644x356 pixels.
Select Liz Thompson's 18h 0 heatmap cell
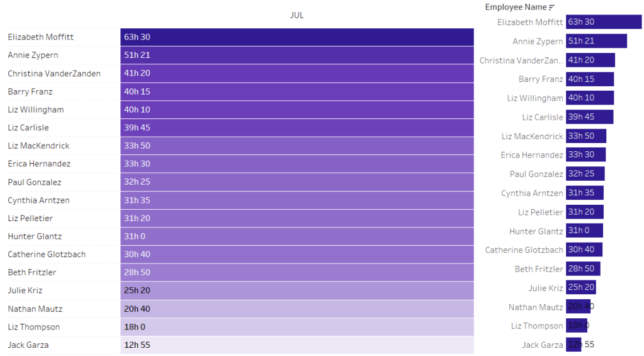(x=297, y=327)
